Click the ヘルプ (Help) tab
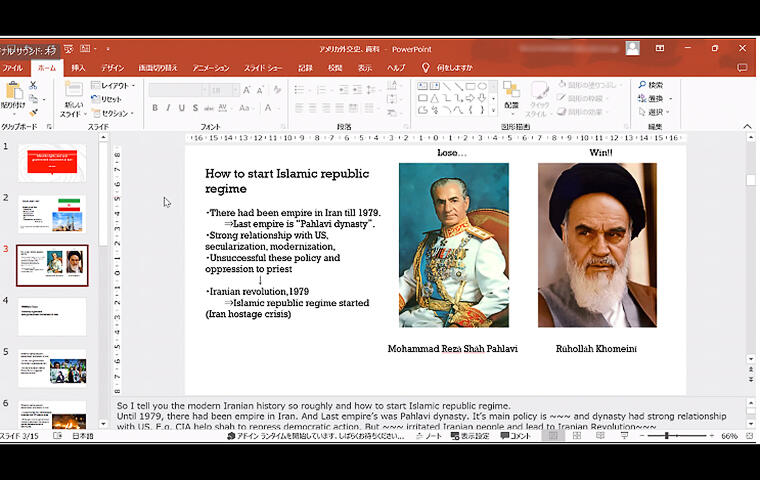This screenshot has height=480, width=760. click(396, 68)
